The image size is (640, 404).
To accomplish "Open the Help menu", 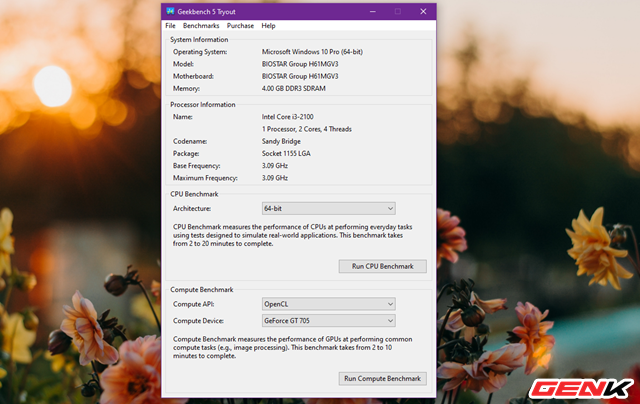I will [x=268, y=26].
